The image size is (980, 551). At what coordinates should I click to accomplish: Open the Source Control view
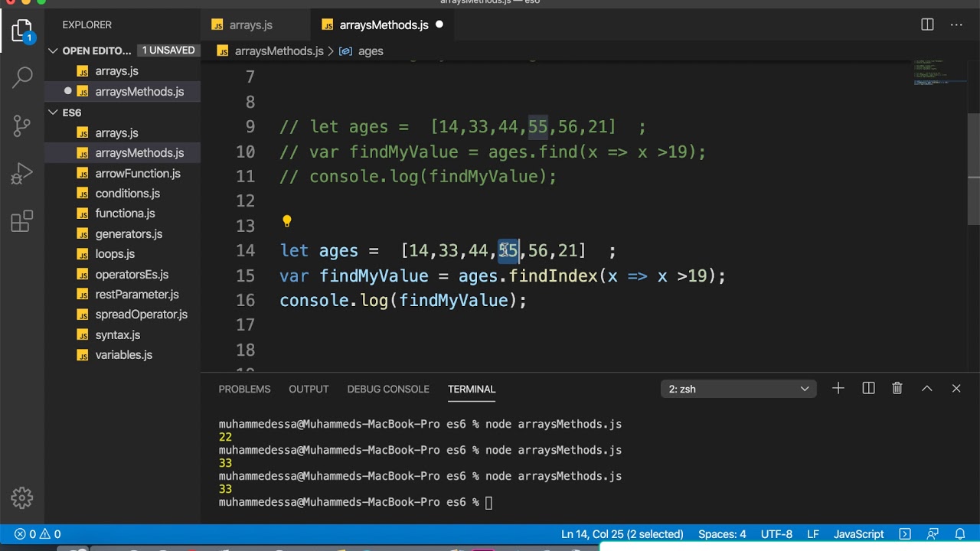pyautogui.click(x=22, y=125)
